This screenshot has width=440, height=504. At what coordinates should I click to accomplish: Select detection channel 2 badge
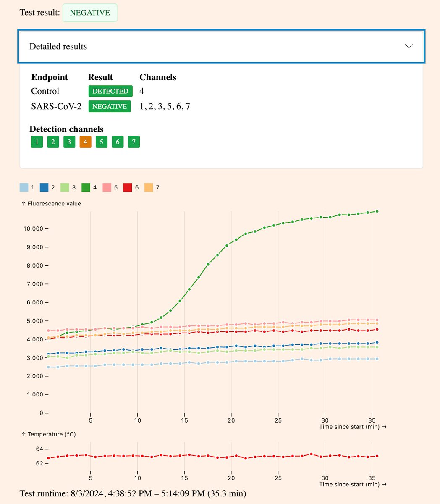53,142
